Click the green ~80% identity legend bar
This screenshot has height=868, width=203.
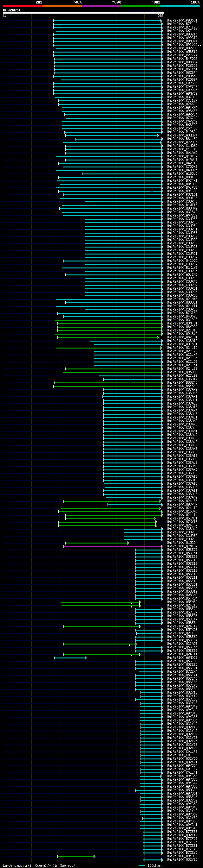pyautogui.click(x=141, y=6)
